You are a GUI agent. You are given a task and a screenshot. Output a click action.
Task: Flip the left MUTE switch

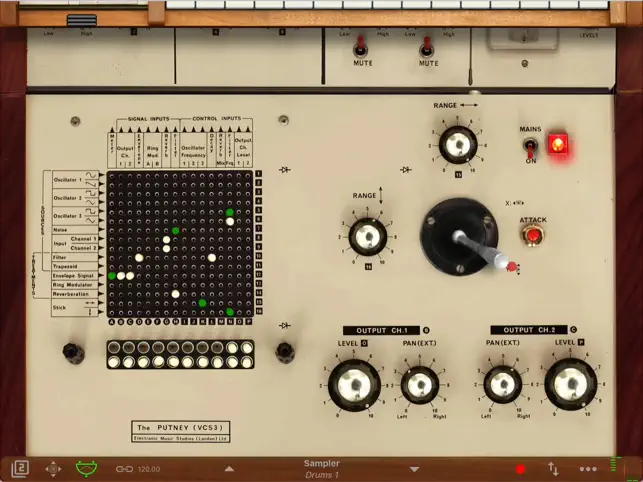coord(360,47)
